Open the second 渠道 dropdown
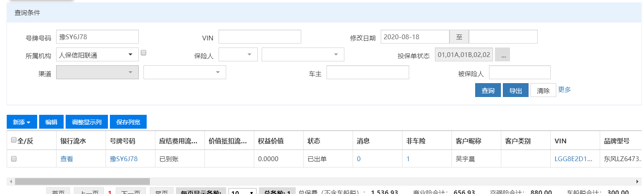 point(185,72)
